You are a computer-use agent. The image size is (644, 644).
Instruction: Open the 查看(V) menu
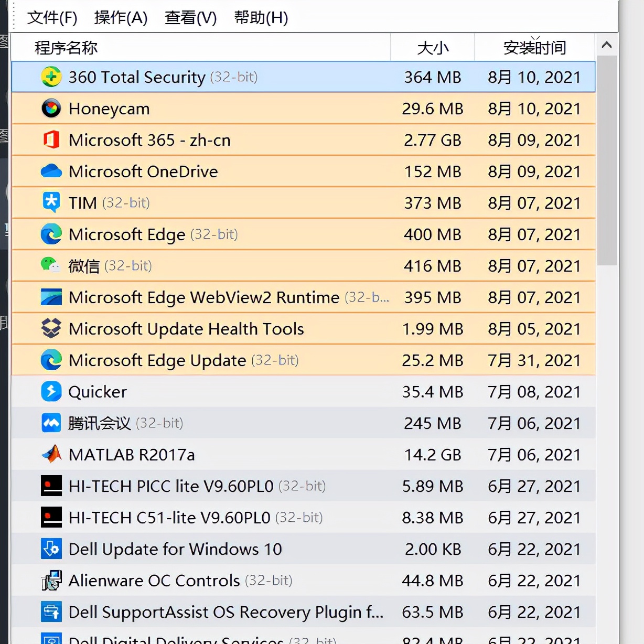(190, 18)
